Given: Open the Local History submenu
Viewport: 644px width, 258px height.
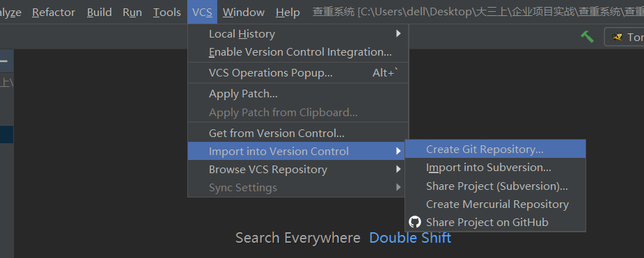Looking at the screenshot, I should (x=298, y=33).
